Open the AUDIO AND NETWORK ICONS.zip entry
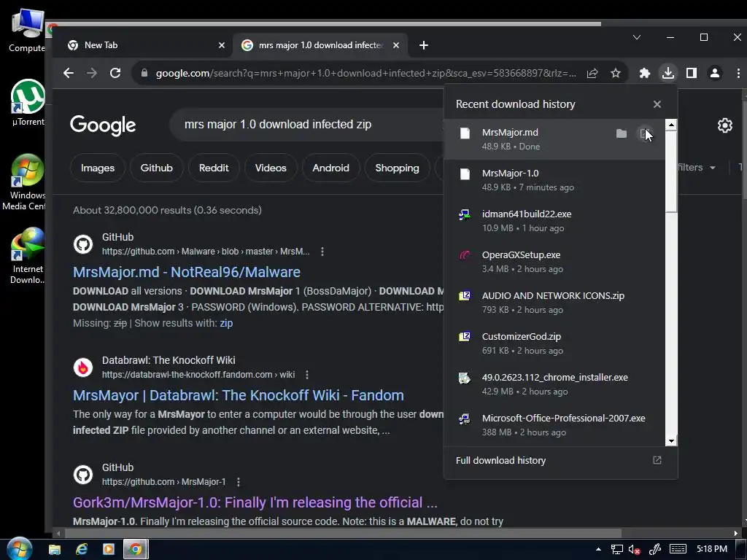Image resolution: width=747 pixels, height=560 pixels. click(554, 303)
